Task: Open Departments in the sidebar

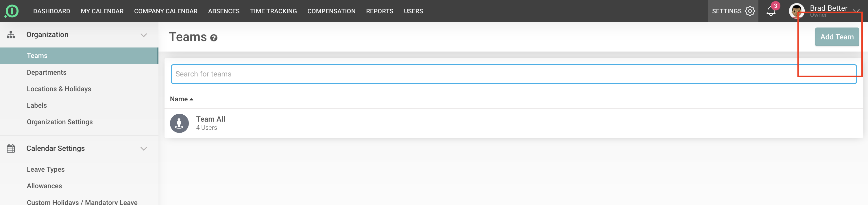Action: click(47, 72)
